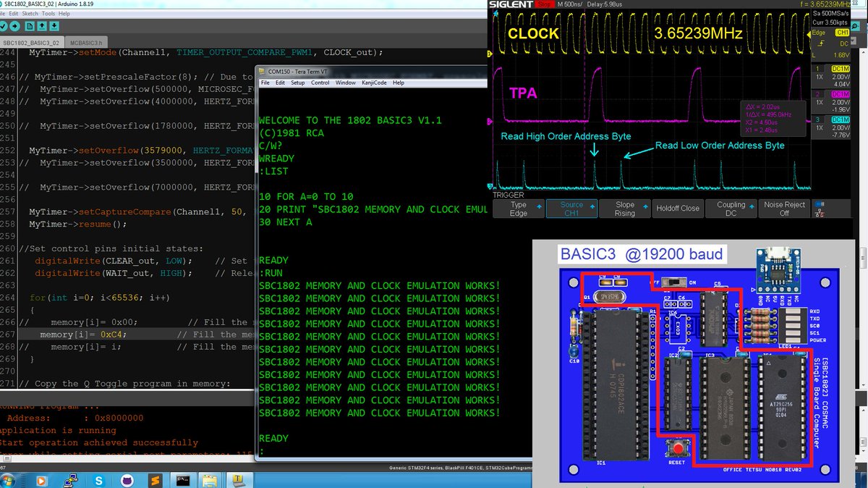Open the command prompt taskbar icon

coord(183,480)
